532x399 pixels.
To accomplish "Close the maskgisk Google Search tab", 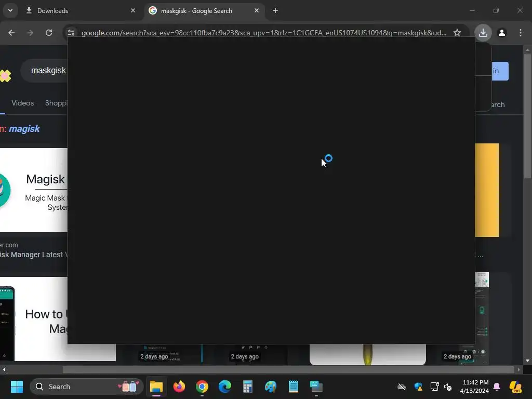I will pos(257,10).
